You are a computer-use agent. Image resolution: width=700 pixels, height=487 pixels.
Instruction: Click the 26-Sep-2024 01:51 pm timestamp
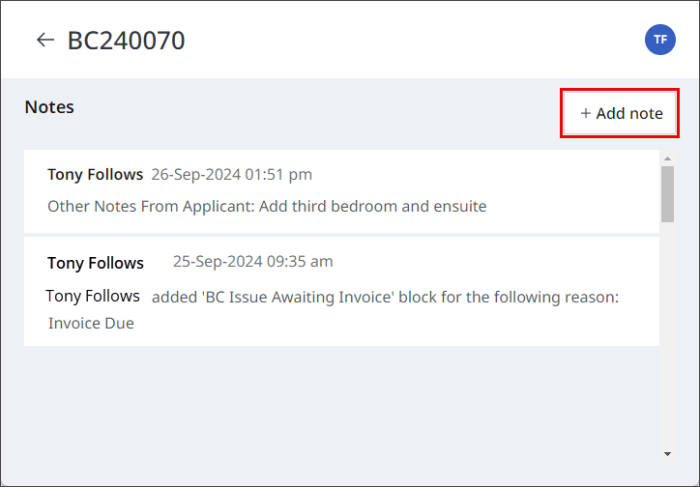pyautogui.click(x=231, y=174)
